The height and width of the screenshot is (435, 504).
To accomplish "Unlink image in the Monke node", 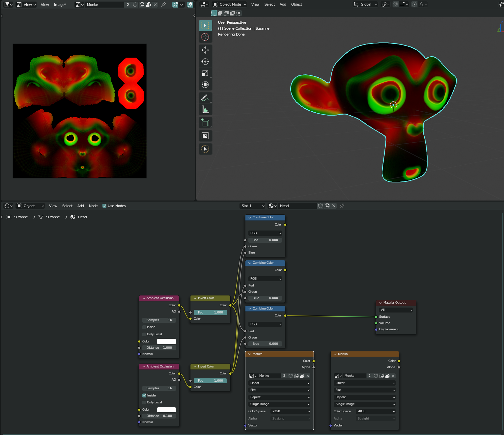I will coord(308,376).
